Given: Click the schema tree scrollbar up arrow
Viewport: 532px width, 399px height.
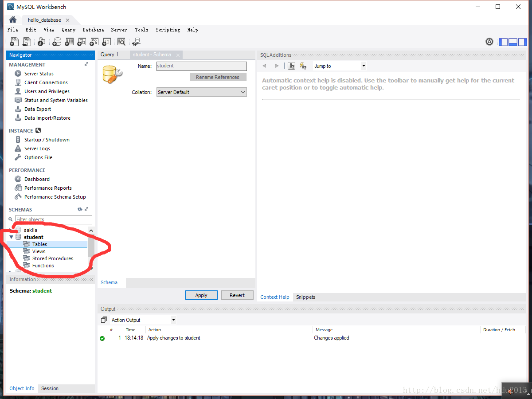Looking at the screenshot, I should 91,231.
